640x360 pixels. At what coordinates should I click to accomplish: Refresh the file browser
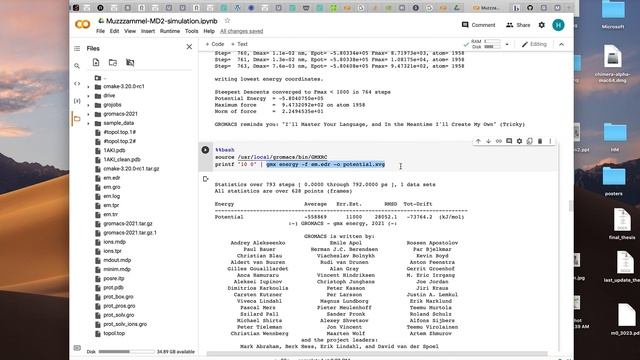pos(113,62)
